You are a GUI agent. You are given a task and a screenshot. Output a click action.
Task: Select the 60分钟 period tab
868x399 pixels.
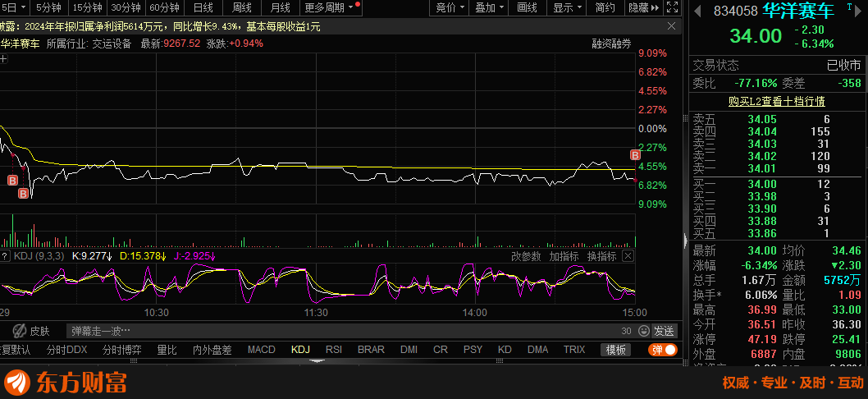[164, 7]
